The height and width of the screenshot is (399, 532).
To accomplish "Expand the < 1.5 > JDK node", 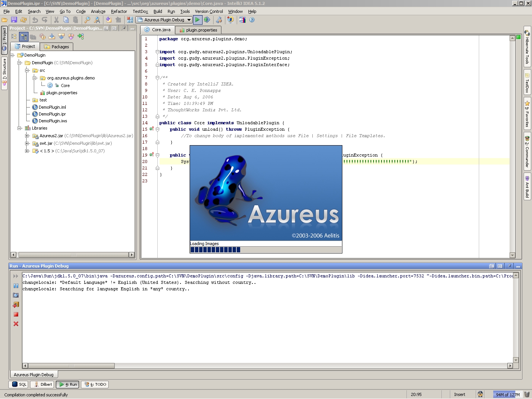I will pos(27,151).
